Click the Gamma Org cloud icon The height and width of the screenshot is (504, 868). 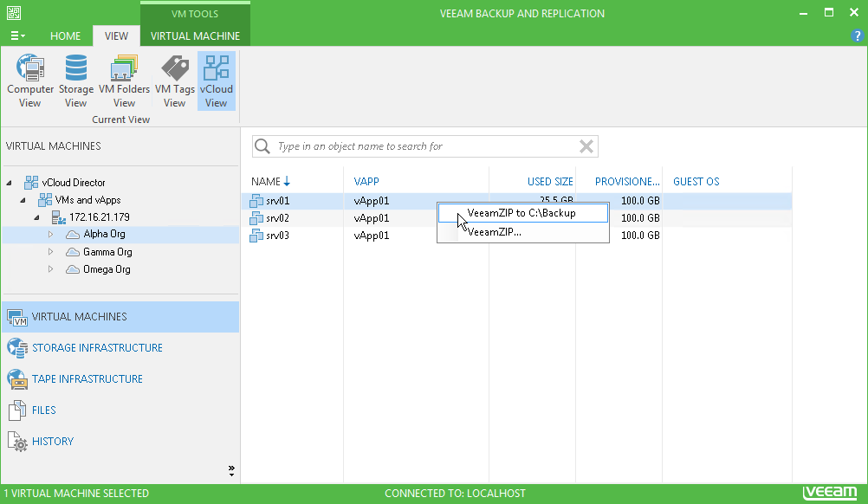click(73, 252)
